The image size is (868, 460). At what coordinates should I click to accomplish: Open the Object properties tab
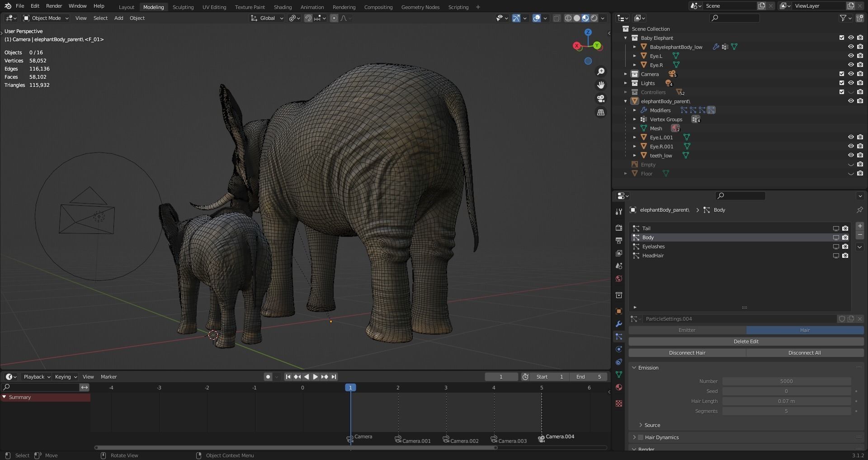tap(619, 311)
